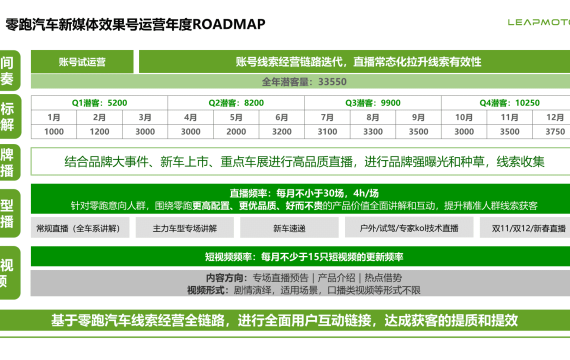The height and width of the screenshot is (360, 570).
Task: Click value 3200 under 6月
Action: tap(282, 132)
